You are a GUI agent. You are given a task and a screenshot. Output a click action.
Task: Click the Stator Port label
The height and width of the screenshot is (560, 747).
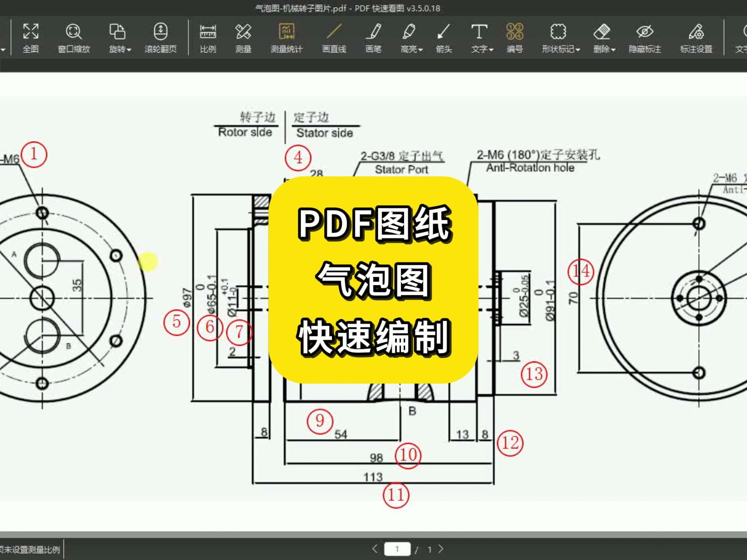coord(402,170)
